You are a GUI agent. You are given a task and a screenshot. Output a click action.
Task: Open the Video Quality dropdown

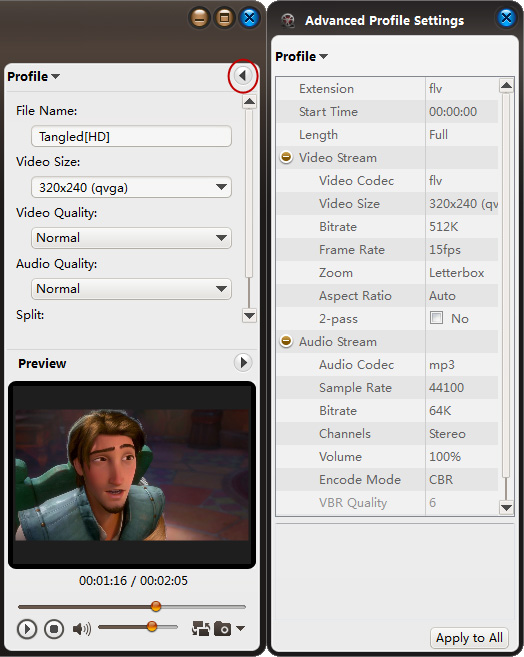click(x=131, y=238)
